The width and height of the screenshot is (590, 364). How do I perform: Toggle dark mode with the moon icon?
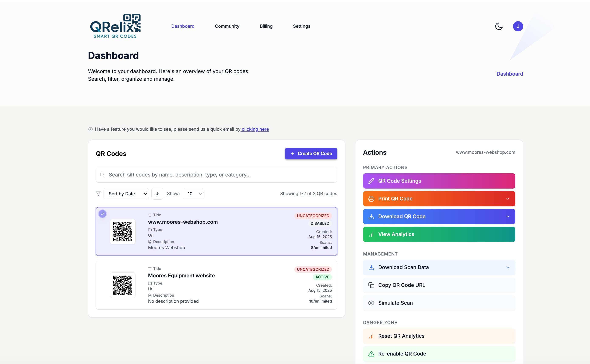click(x=499, y=26)
